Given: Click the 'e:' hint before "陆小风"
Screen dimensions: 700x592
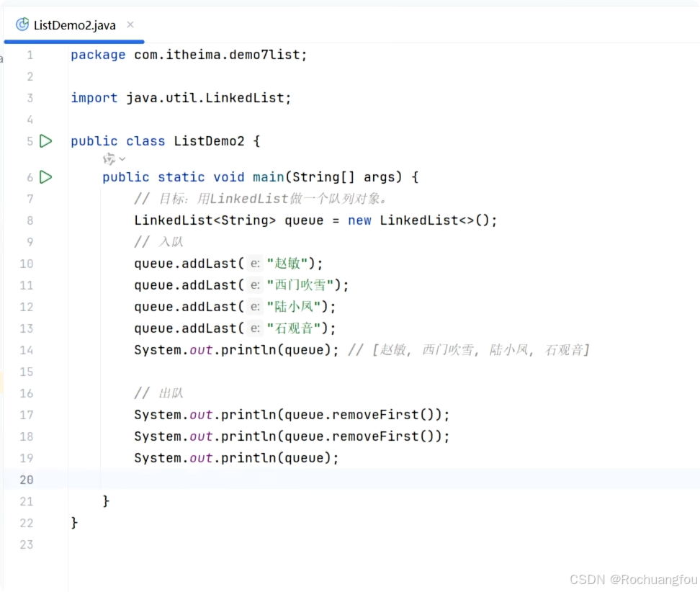Looking at the screenshot, I should click(x=256, y=307).
